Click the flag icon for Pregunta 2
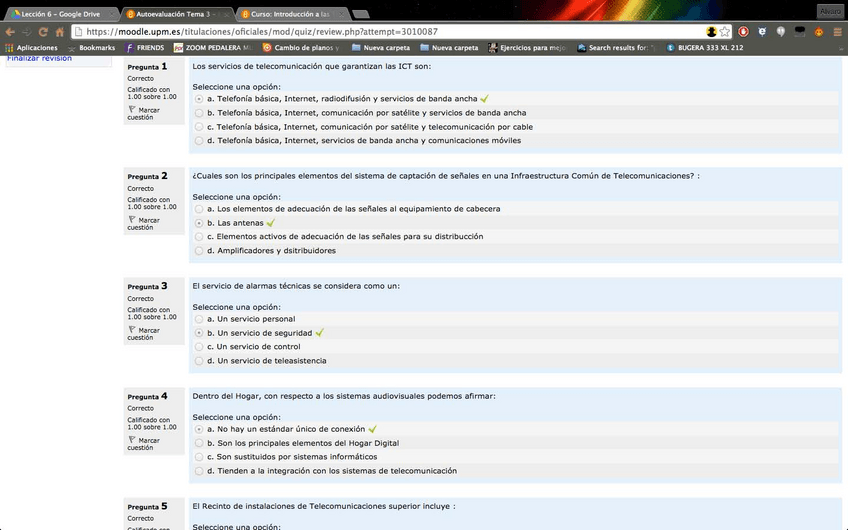This screenshot has width=848, height=530. coord(131,219)
